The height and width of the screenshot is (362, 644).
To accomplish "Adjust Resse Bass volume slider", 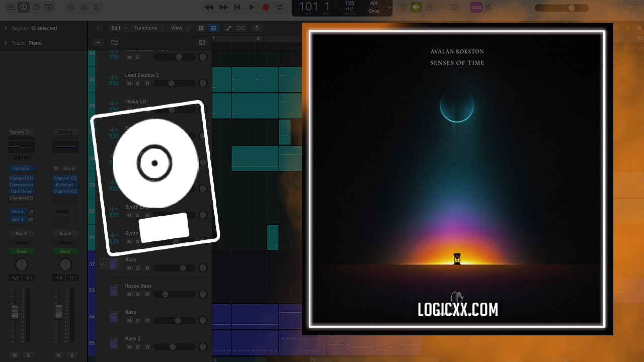I will click(x=174, y=294).
